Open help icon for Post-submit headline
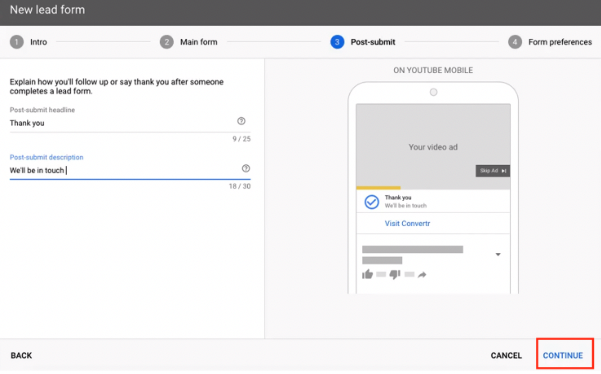This screenshot has width=601, height=374. click(x=241, y=121)
